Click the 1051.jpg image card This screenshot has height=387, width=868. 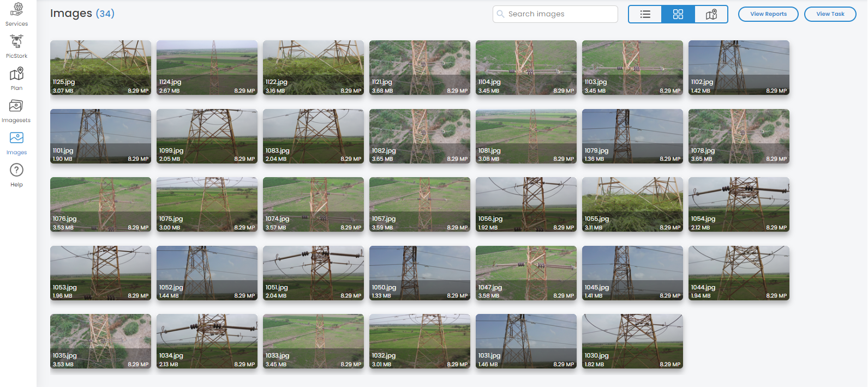click(313, 273)
